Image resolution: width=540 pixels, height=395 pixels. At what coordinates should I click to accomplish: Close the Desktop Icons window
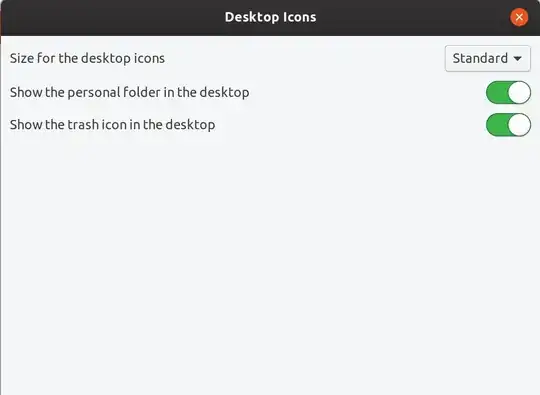point(519,17)
